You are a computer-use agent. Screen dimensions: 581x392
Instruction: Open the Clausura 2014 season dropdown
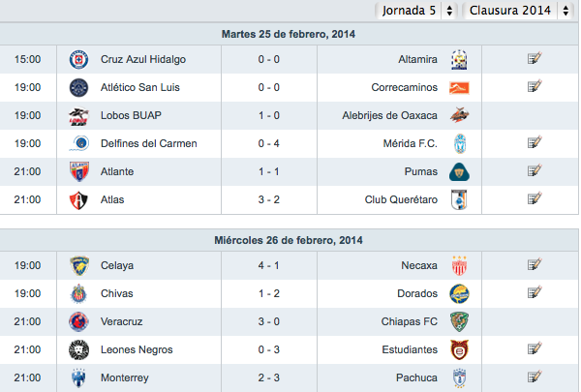click(x=518, y=11)
